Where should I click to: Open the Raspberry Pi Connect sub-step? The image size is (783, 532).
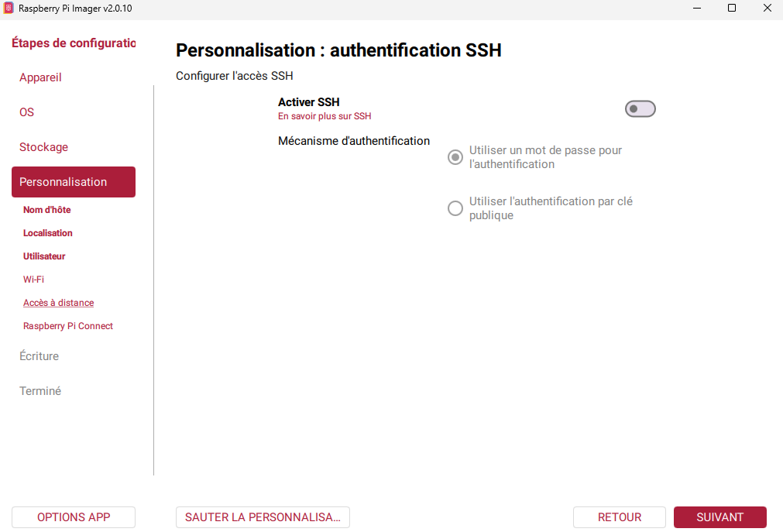click(68, 326)
